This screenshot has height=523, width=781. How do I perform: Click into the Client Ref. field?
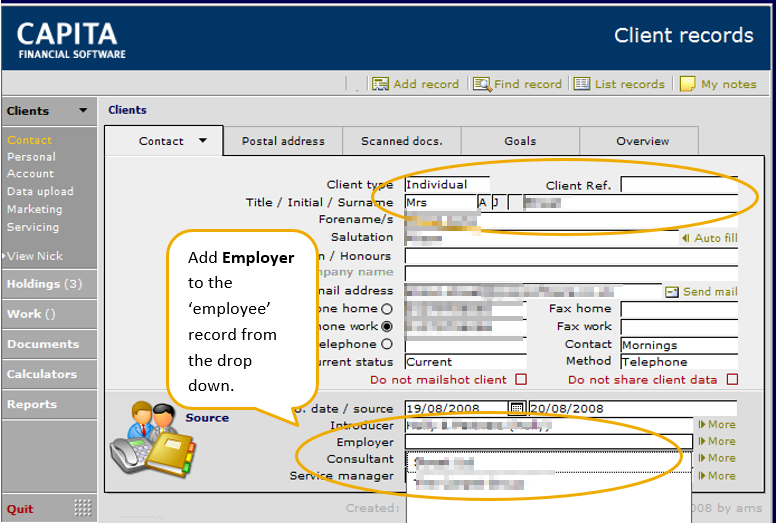click(679, 185)
